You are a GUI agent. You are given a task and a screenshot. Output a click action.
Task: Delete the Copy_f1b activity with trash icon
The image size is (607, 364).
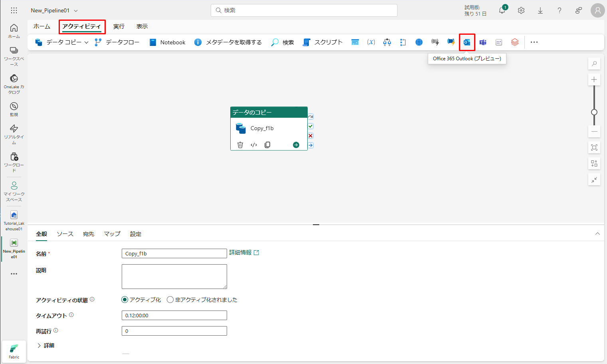coord(240,145)
